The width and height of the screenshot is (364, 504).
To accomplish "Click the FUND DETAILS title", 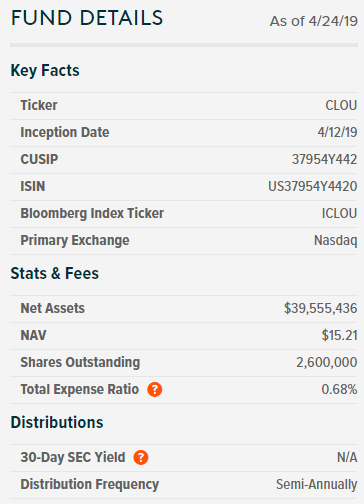I will point(87,18).
